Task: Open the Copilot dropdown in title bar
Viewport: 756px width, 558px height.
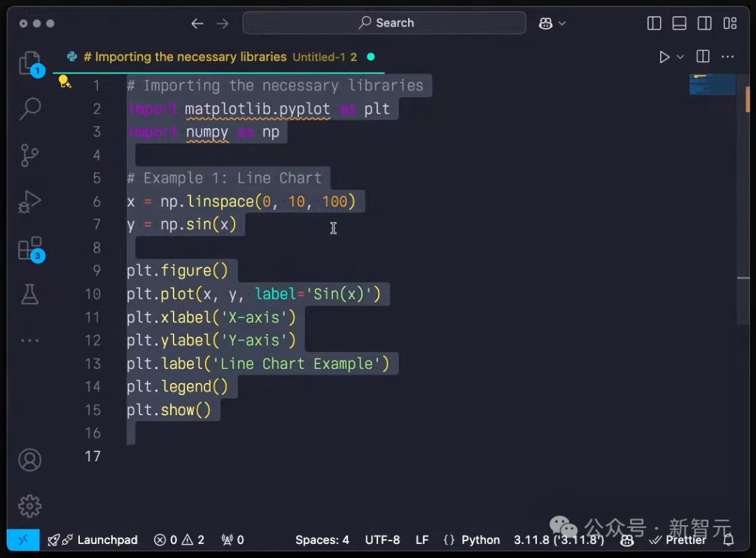Action: tap(552, 23)
